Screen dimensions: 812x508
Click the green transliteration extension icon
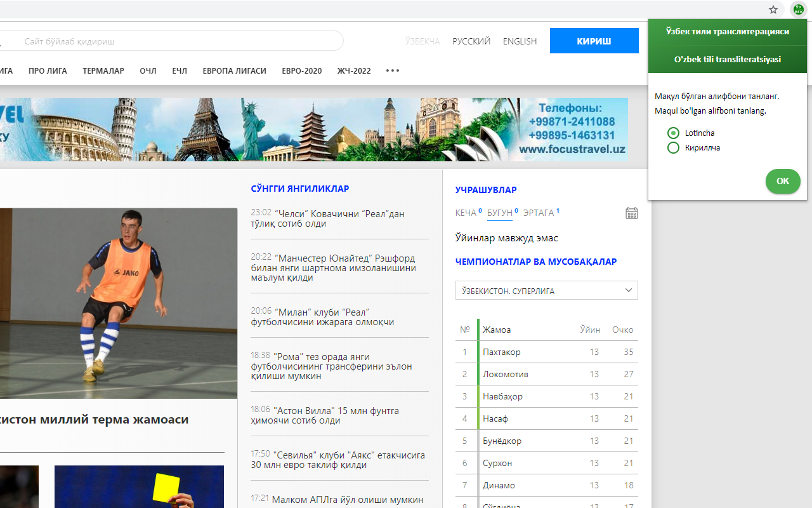click(x=798, y=10)
